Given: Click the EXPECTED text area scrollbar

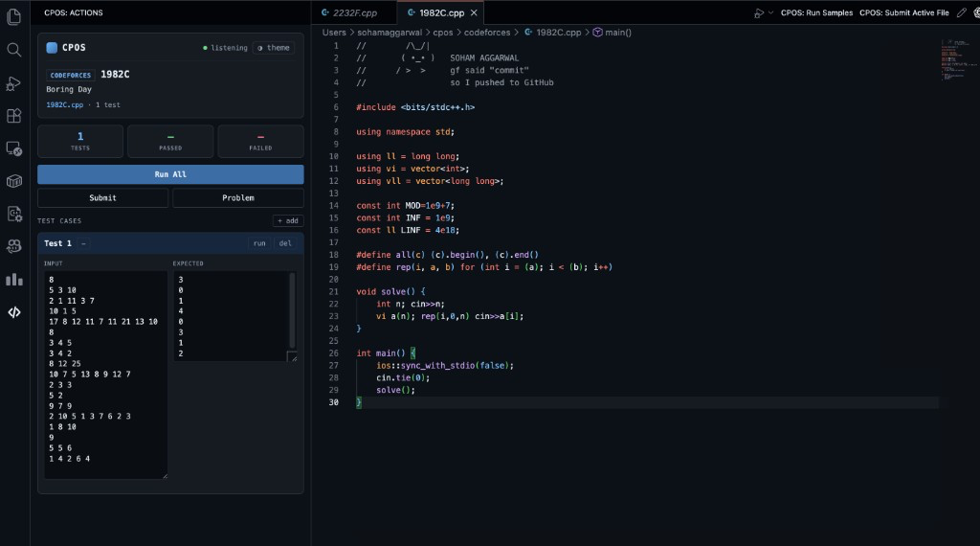Looking at the screenshot, I should click(292, 309).
